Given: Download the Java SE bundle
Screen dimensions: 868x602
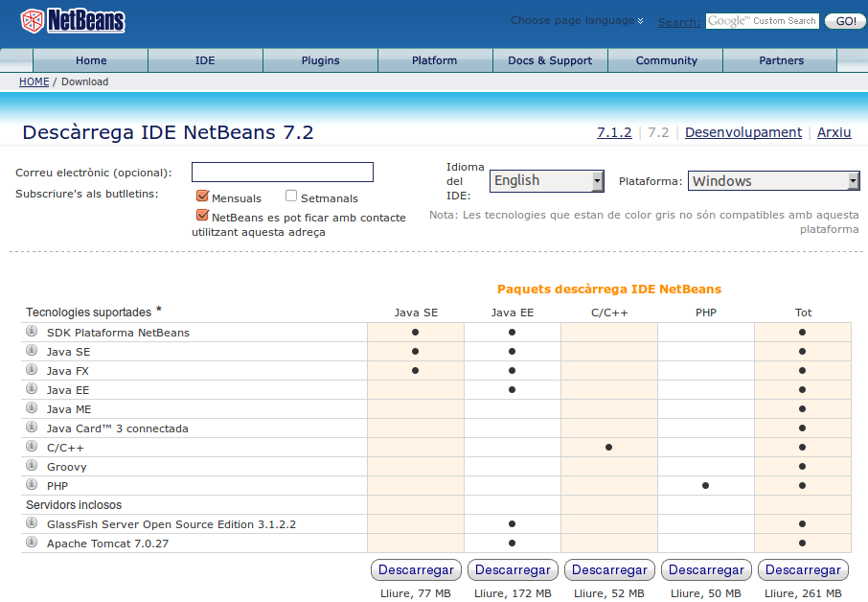Looking at the screenshot, I should tap(416, 569).
